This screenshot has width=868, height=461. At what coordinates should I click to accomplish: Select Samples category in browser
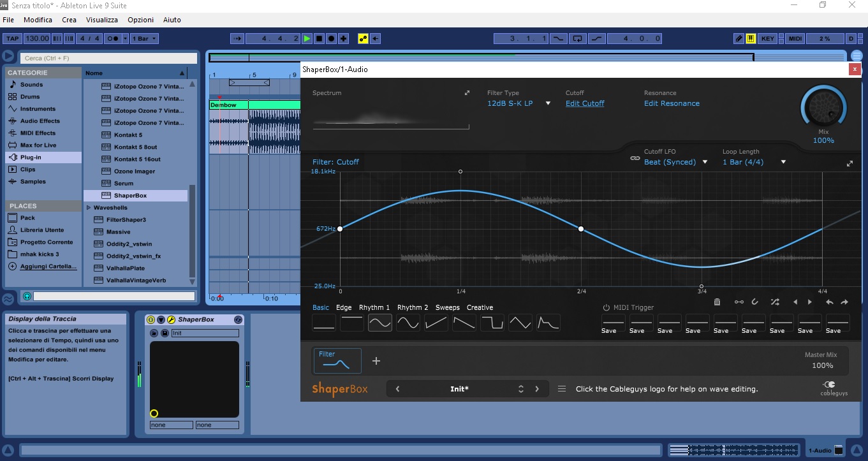coord(43,182)
